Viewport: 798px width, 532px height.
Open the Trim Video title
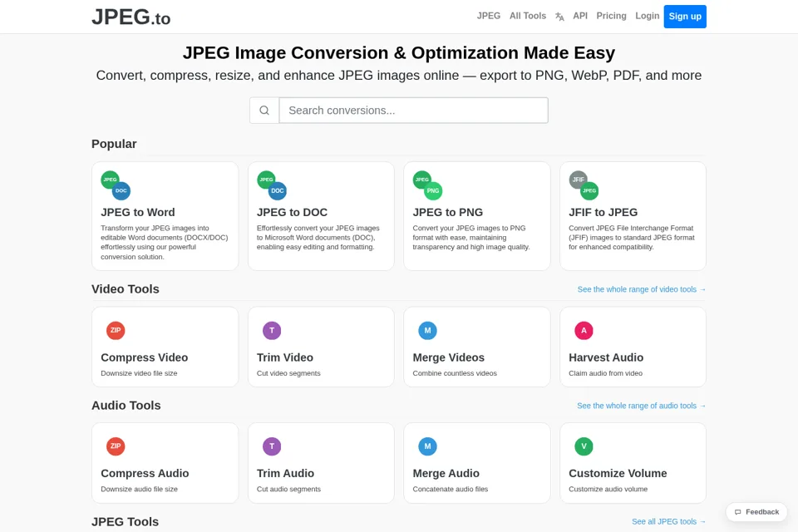click(285, 357)
